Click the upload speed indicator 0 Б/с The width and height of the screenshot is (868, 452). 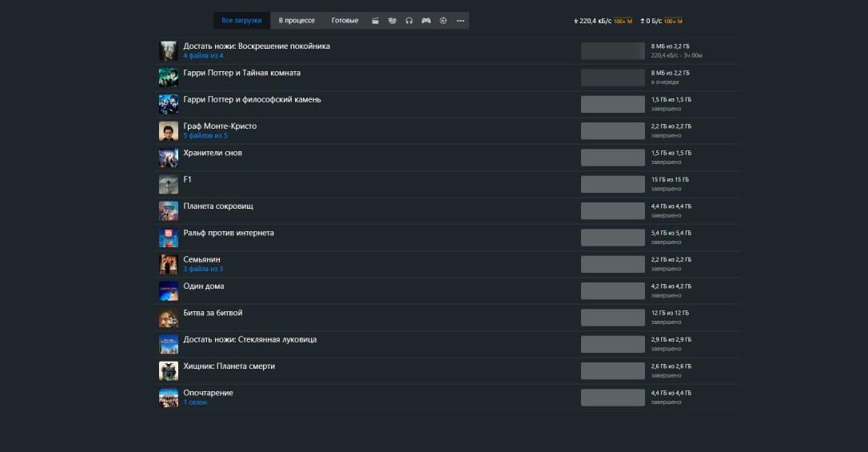click(x=651, y=21)
